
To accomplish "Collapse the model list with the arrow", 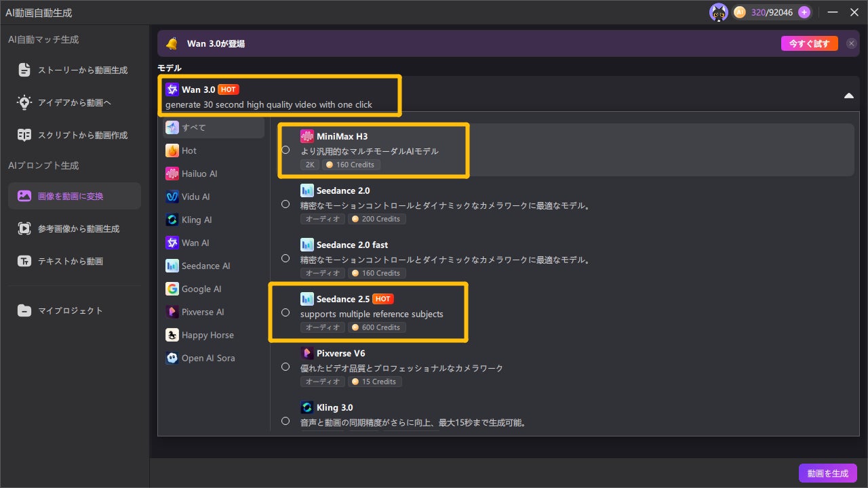I will (x=848, y=96).
